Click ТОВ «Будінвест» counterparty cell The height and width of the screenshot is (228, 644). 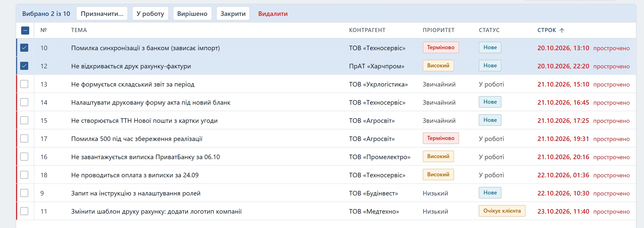[373, 193]
